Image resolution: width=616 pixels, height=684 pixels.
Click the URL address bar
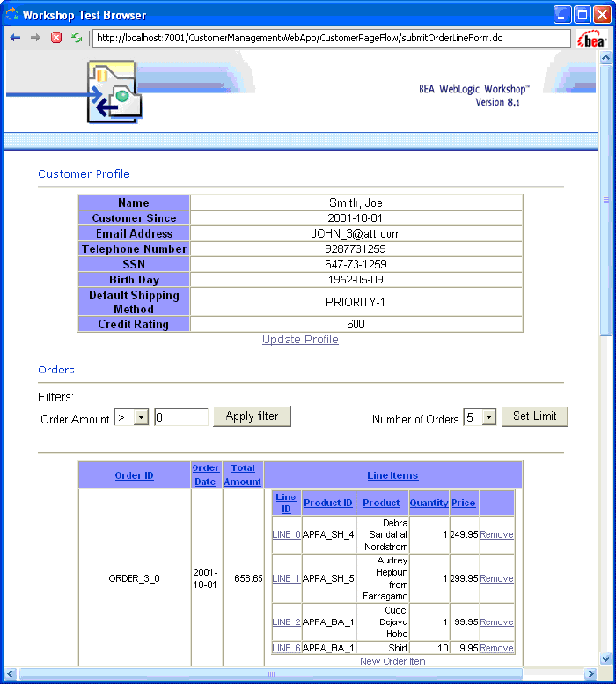click(x=331, y=38)
